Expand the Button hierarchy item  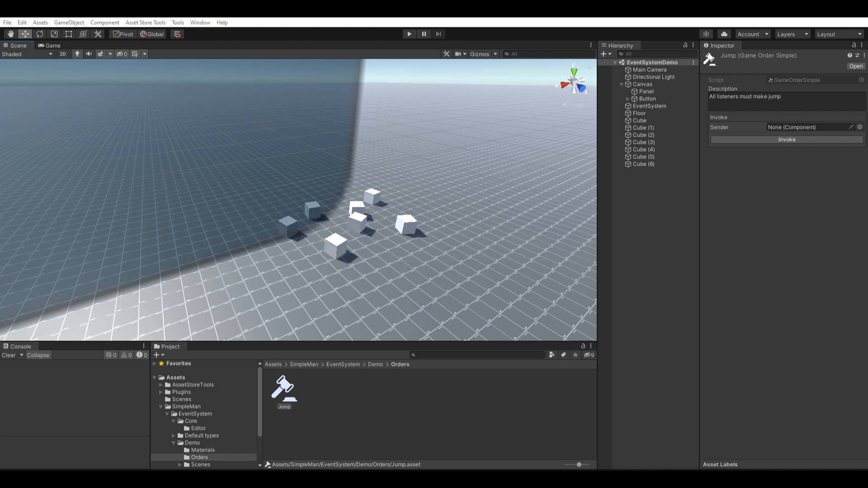pyautogui.click(x=627, y=99)
